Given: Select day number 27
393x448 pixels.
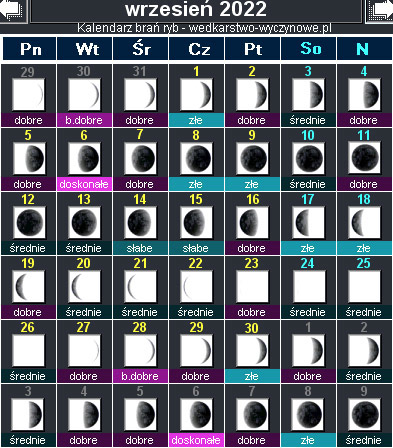Looking at the screenshot, I should 84,327.
